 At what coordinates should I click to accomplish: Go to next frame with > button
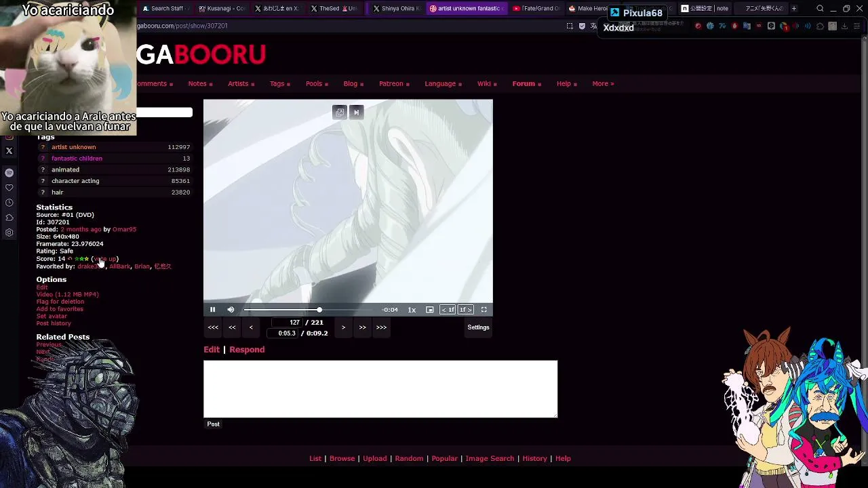point(343,327)
